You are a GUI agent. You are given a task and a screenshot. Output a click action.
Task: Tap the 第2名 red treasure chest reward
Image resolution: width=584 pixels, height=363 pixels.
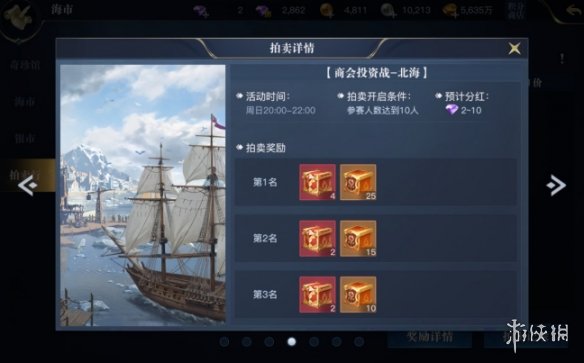click(x=317, y=238)
